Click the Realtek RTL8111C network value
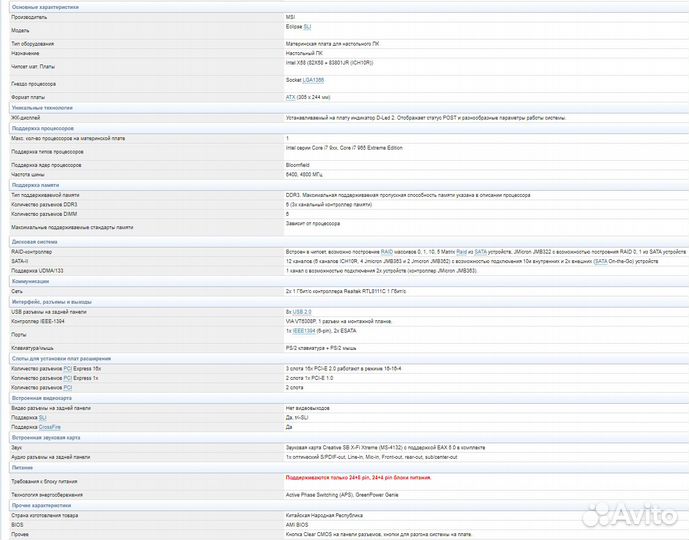Viewport: 689px width, 540px height. tap(346, 291)
